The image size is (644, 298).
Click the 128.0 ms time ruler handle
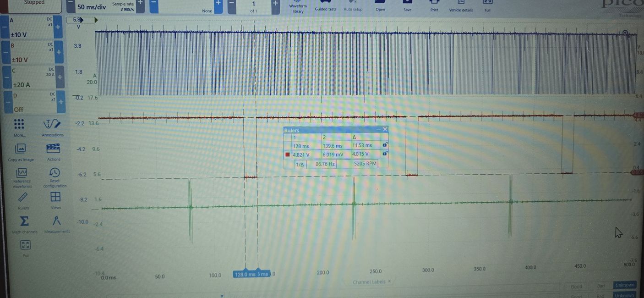click(245, 274)
